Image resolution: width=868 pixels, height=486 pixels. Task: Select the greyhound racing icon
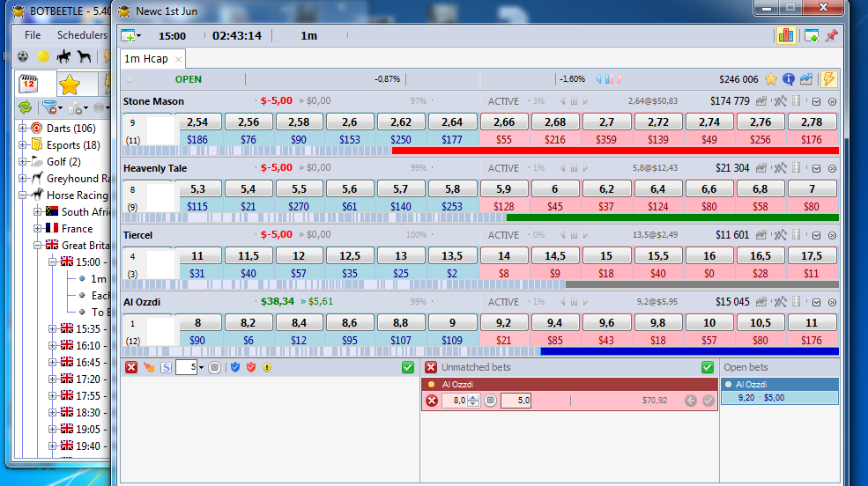84,56
